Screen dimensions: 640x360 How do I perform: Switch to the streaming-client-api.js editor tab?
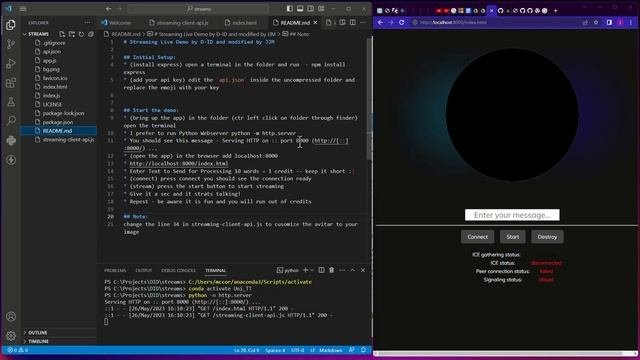(x=182, y=22)
